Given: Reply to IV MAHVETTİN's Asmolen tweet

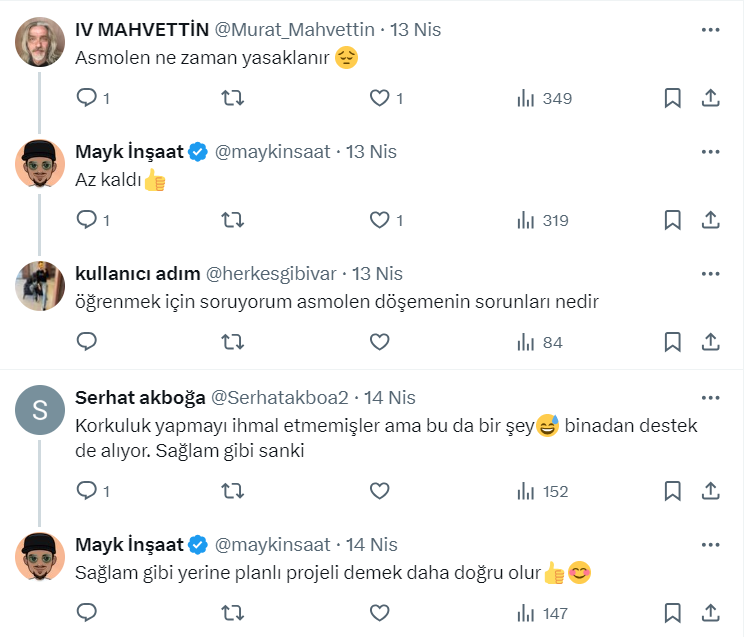Looking at the screenshot, I should coord(87,98).
